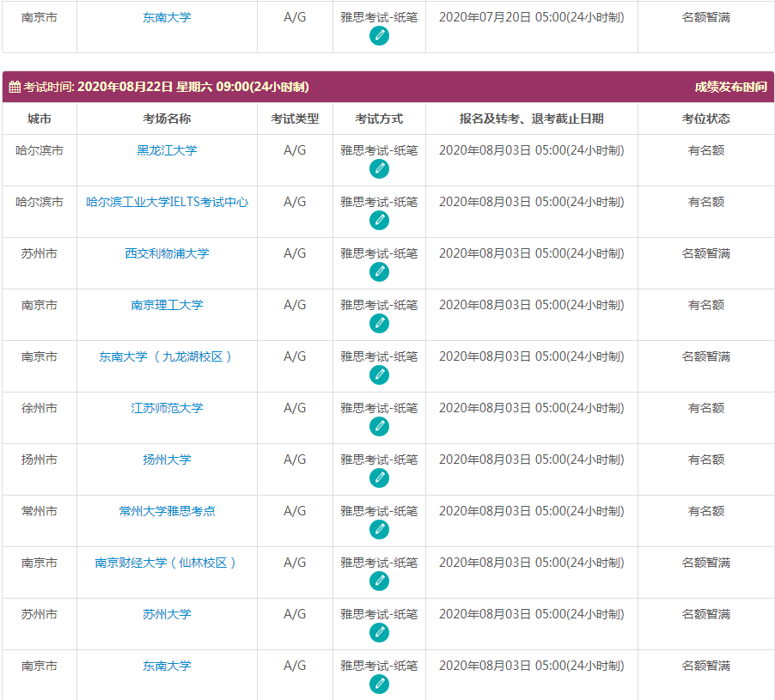Open the 扬州大学 link

coord(165,460)
